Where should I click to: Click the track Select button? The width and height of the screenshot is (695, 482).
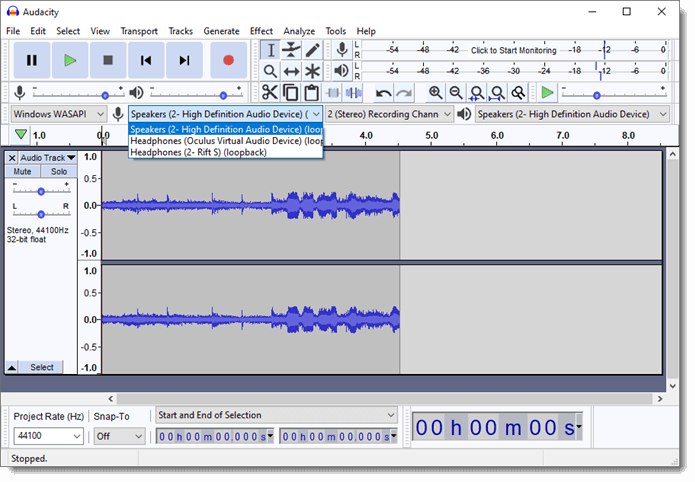(42, 368)
